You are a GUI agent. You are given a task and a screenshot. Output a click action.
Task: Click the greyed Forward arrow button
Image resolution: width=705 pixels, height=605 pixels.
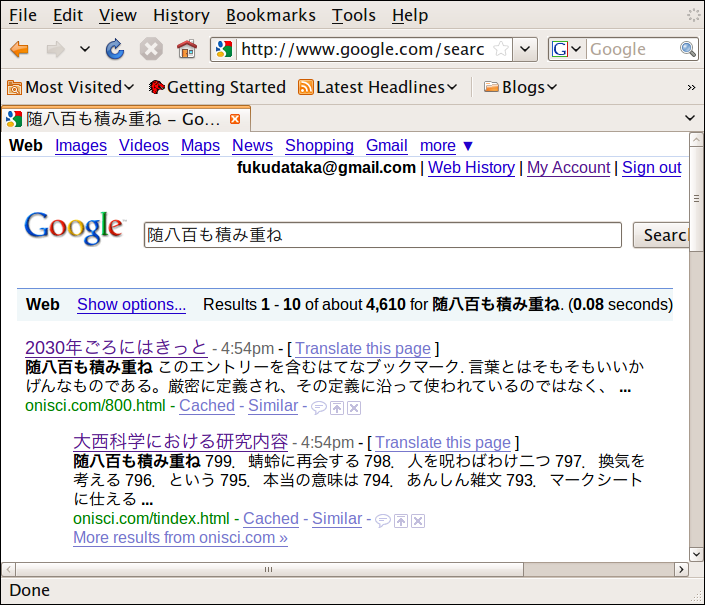56,49
